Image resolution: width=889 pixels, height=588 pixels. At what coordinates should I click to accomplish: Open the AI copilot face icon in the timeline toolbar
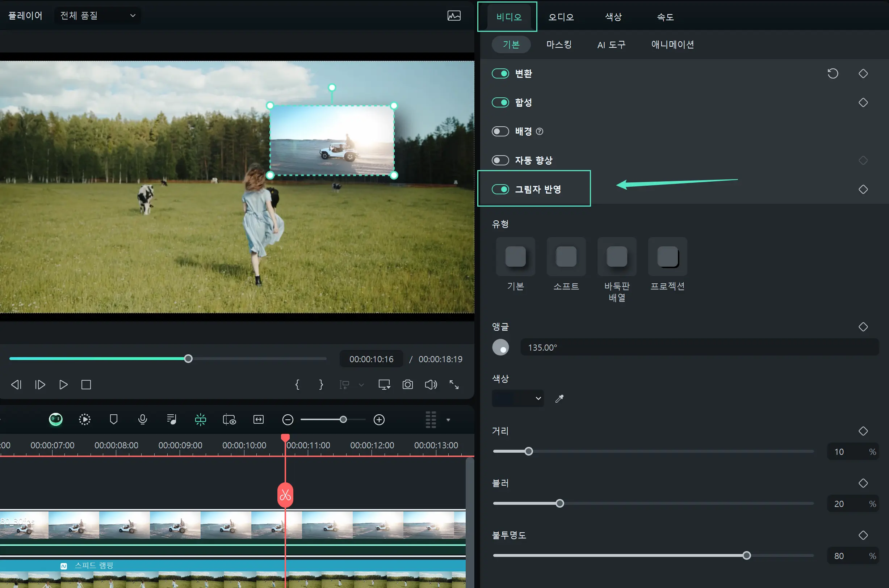pyautogui.click(x=56, y=419)
